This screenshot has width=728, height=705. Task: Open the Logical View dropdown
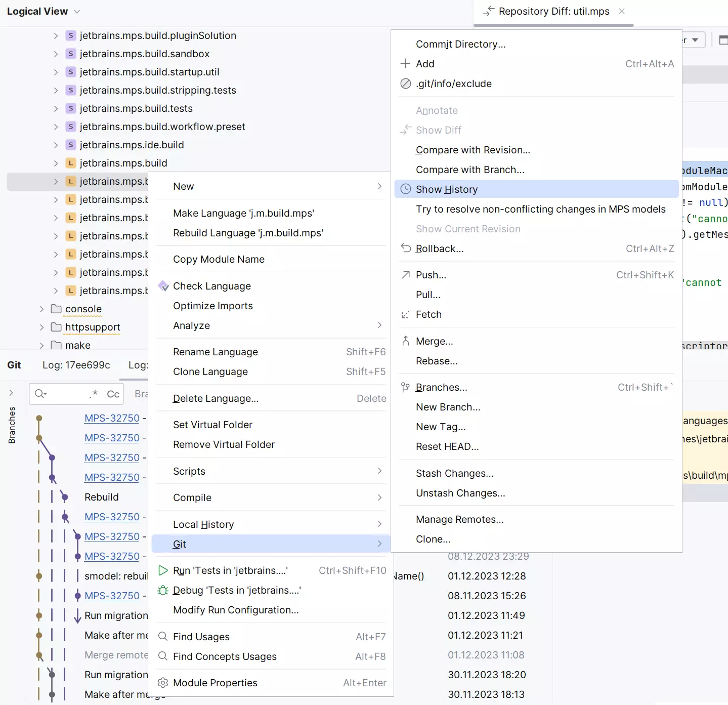[x=77, y=12]
